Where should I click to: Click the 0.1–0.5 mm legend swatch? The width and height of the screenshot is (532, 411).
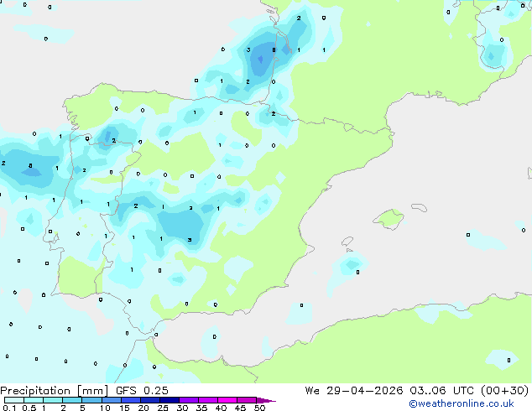[14, 400]
